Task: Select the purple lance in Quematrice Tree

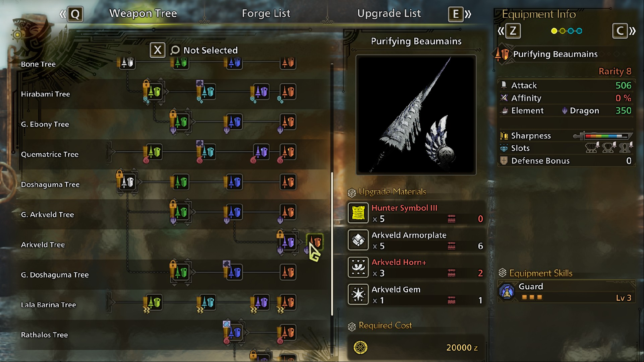Action: [261, 152]
